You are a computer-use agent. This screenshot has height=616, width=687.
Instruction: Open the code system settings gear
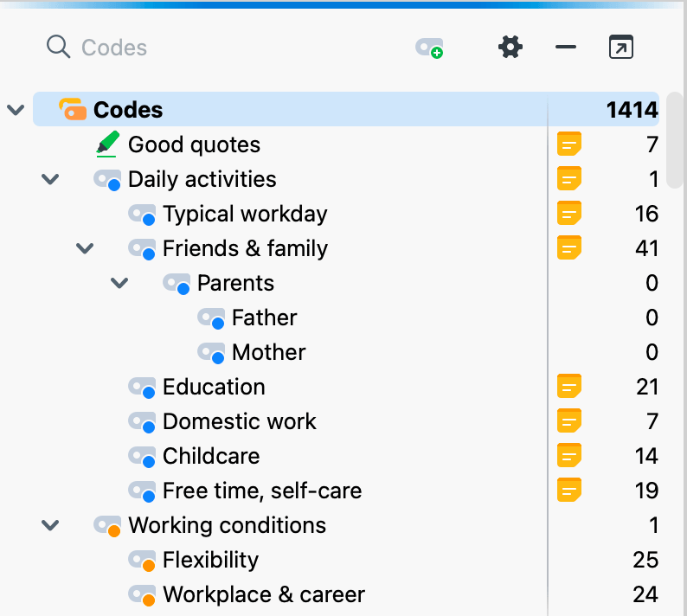pos(510,47)
